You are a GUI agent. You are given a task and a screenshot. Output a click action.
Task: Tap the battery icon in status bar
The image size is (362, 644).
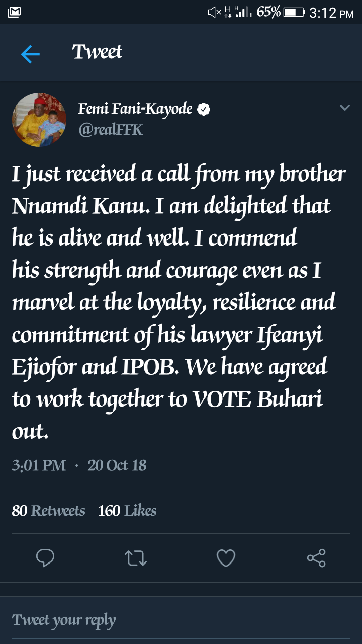(x=294, y=12)
